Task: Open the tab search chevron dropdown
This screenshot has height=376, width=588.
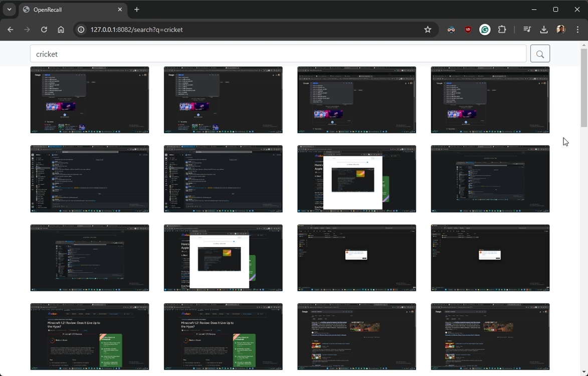Action: click(9, 9)
